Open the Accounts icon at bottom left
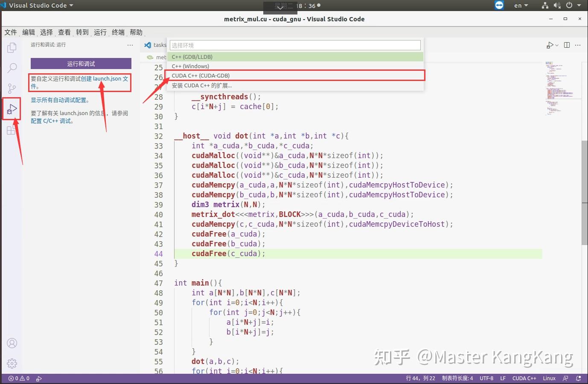Image resolution: width=588 pixels, height=384 pixels. (12, 343)
